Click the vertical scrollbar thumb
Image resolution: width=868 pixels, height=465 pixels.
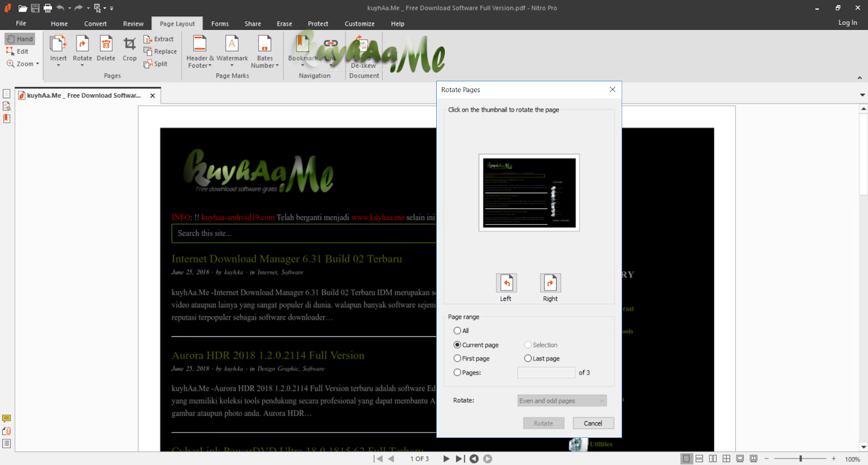click(x=863, y=154)
